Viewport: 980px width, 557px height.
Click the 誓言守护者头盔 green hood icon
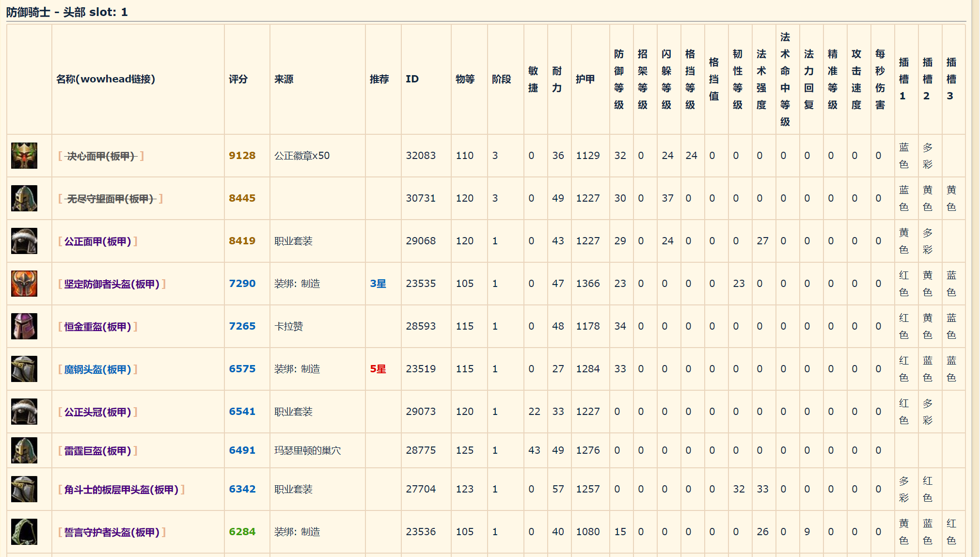click(24, 532)
